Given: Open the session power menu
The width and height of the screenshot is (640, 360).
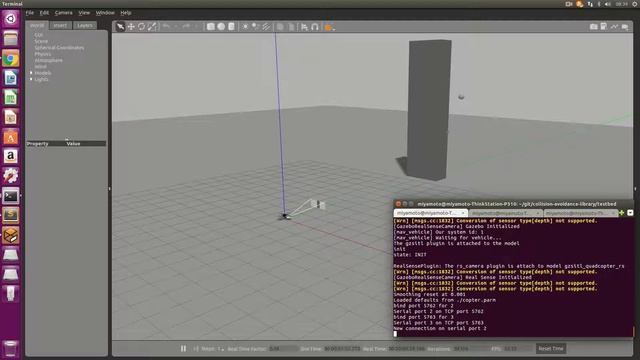Looking at the screenshot, I should 635,4.
